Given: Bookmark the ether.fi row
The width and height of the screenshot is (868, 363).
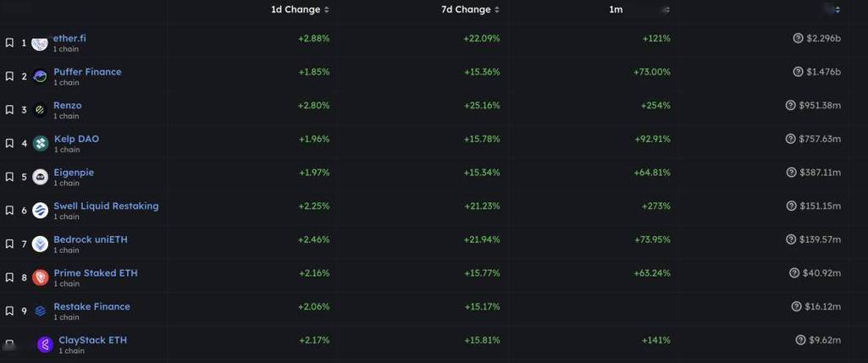Looking at the screenshot, I should (x=9, y=42).
